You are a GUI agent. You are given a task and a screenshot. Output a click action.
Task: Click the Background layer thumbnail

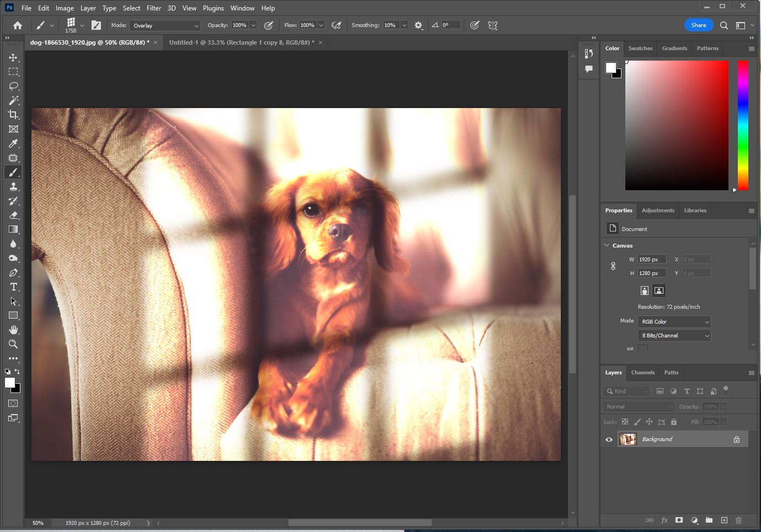coord(628,439)
